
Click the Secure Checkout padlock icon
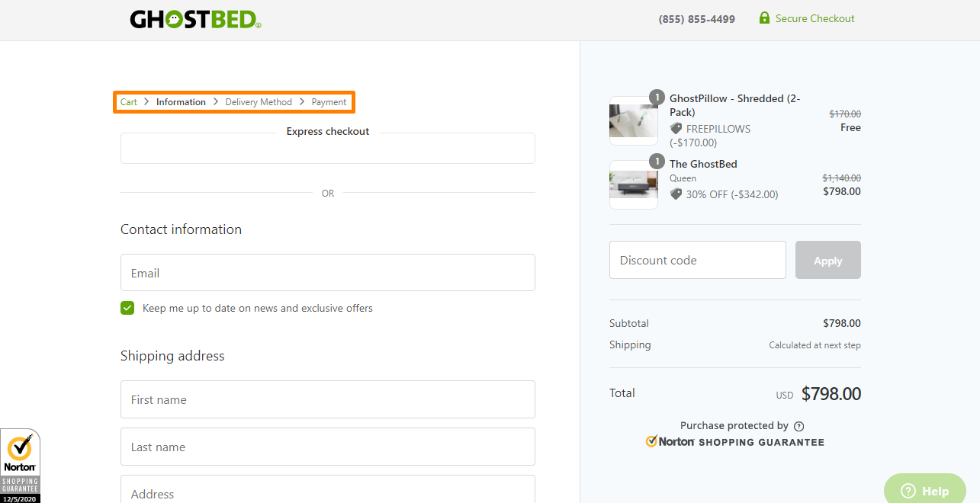click(x=764, y=18)
